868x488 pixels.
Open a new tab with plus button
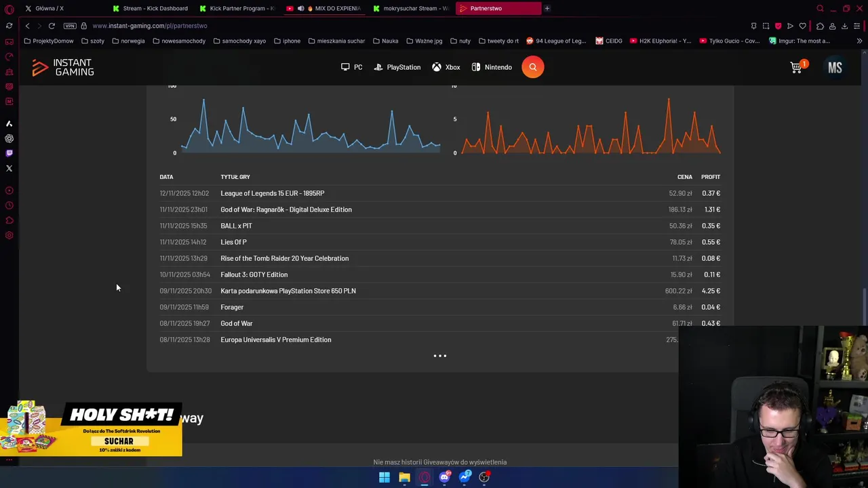pyautogui.click(x=547, y=8)
